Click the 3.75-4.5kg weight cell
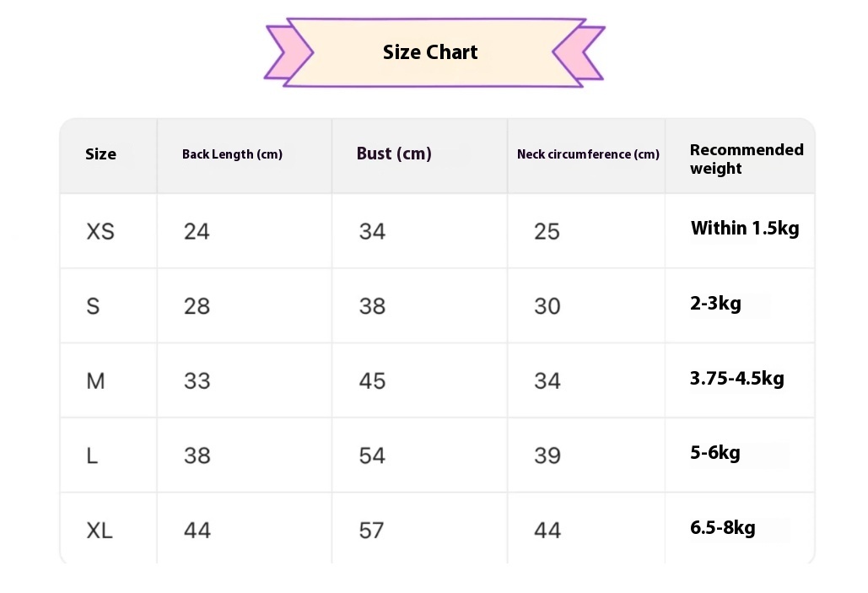This screenshot has width=868, height=593. point(736,378)
